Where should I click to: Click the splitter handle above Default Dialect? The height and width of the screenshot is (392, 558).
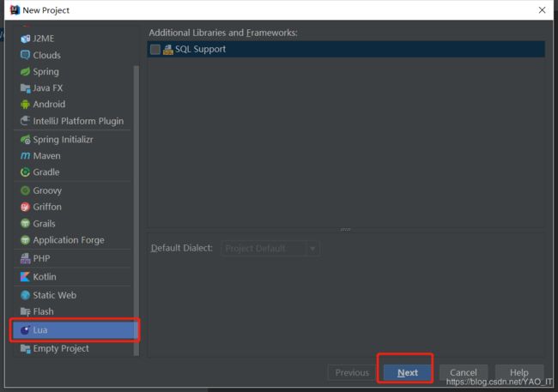(x=346, y=229)
